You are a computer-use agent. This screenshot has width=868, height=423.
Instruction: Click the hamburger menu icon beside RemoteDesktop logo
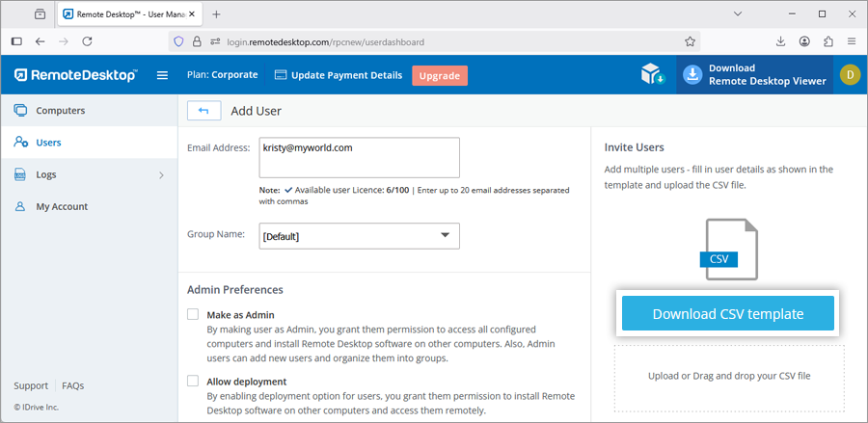pos(162,75)
